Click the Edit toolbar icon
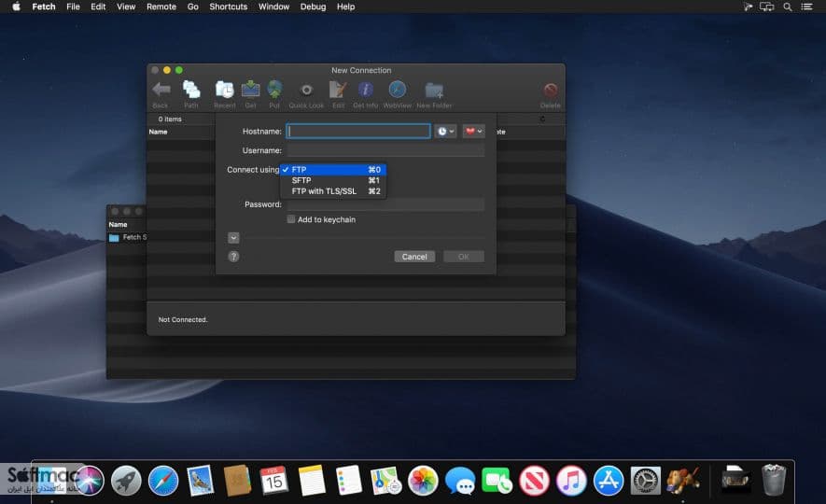The width and height of the screenshot is (826, 504). click(338, 90)
